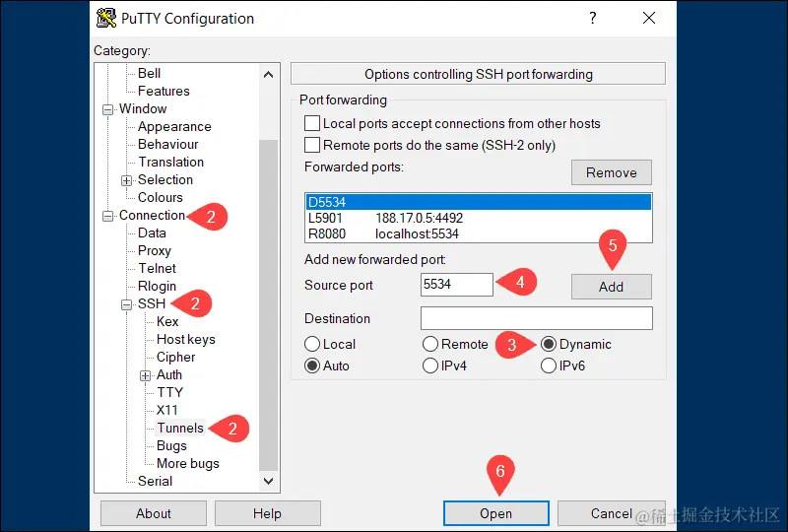The width and height of the screenshot is (788, 532).
Task: Select the Tunnels category
Action: click(x=180, y=428)
